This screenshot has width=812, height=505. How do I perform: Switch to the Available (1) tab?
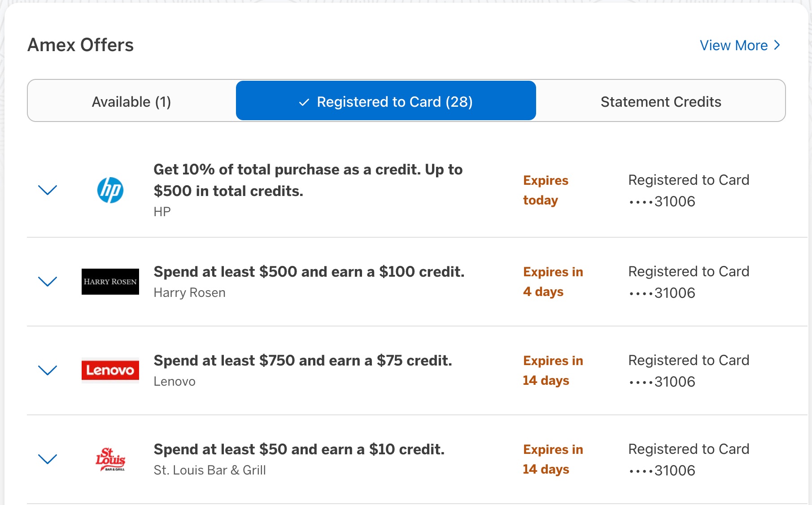coord(131,102)
